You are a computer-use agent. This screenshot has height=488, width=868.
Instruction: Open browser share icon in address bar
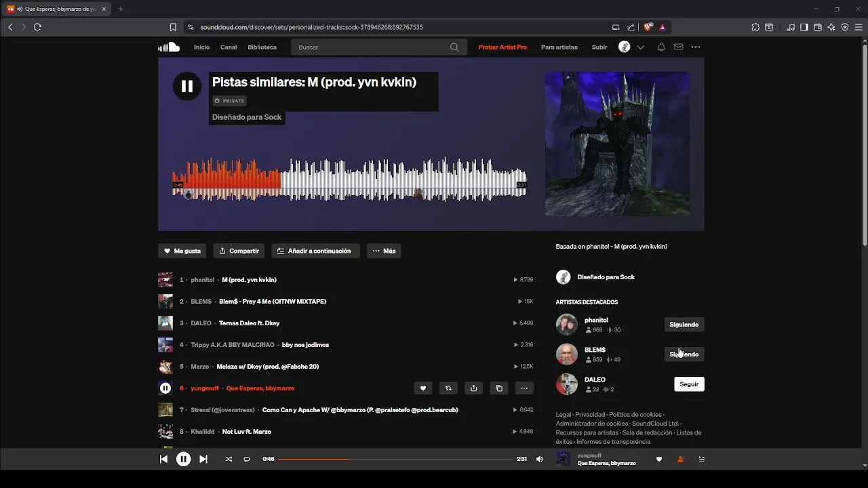631,27
